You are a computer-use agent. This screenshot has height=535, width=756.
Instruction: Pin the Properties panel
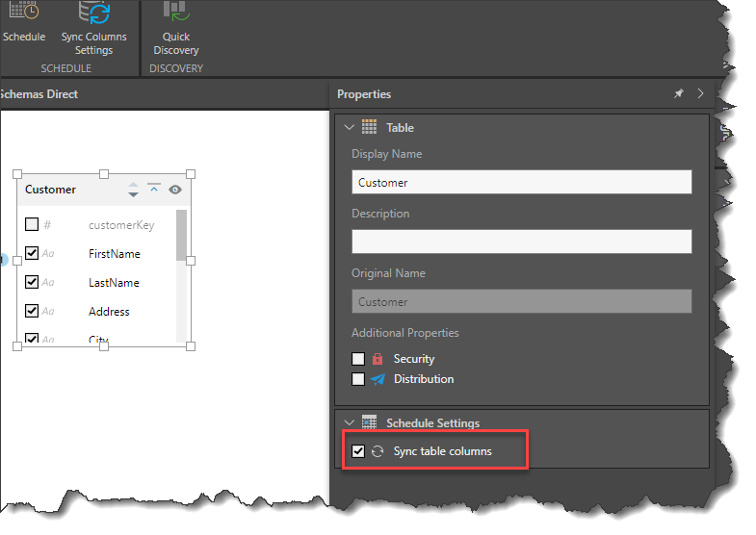pos(678,94)
